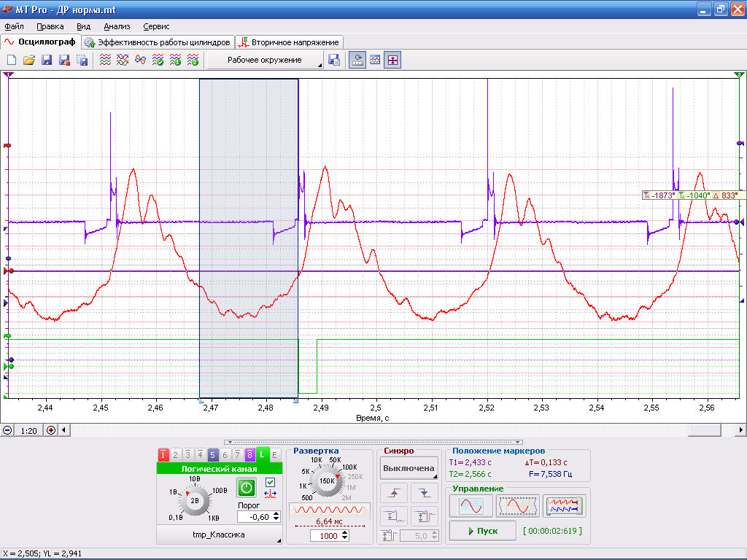Click the waveforms icon with the green checkmark
This screenshot has width=747, height=560.
point(158,60)
